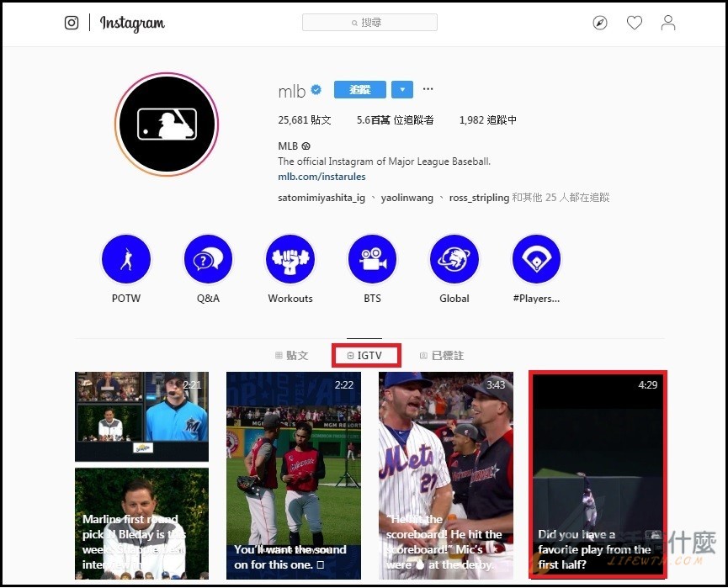Image resolution: width=728 pixels, height=588 pixels.
Task: Expand suggested accounts dropdown arrow
Action: coord(402,90)
